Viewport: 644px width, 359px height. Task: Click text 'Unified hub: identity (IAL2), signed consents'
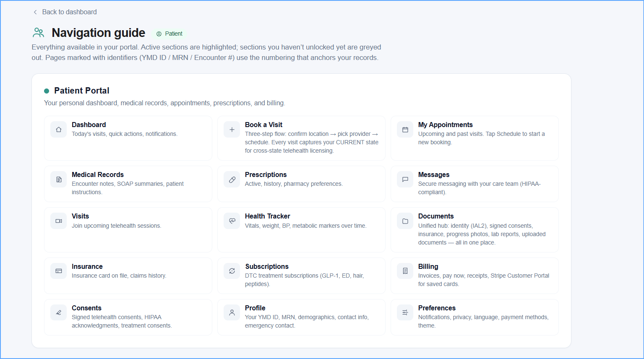tap(475, 226)
